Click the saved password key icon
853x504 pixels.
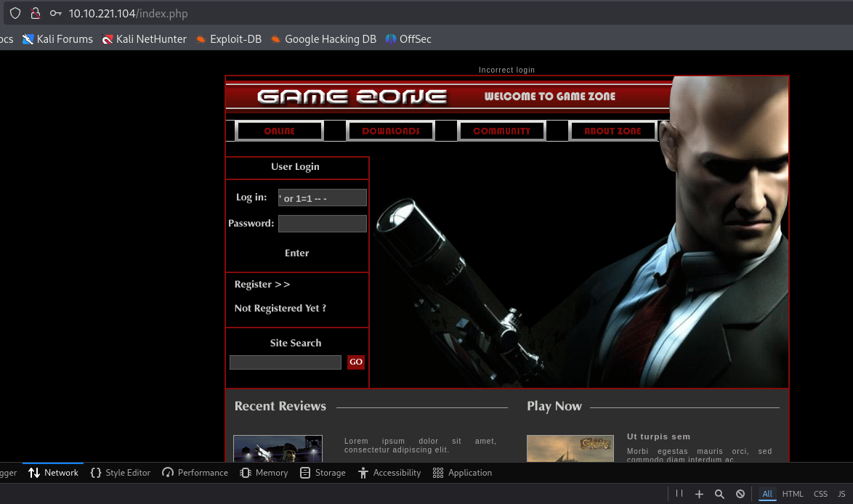(x=55, y=13)
